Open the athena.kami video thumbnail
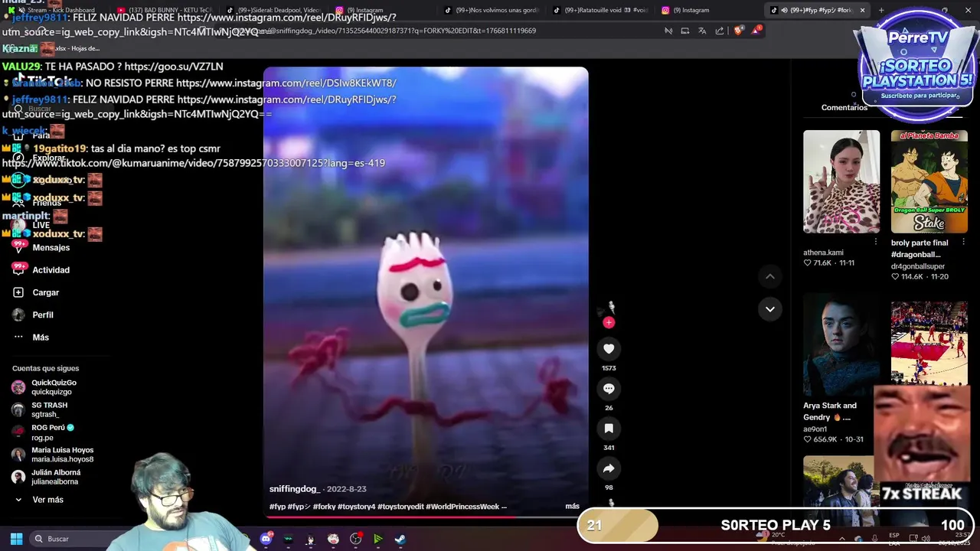Screen dimensions: 980x551 click(841, 181)
